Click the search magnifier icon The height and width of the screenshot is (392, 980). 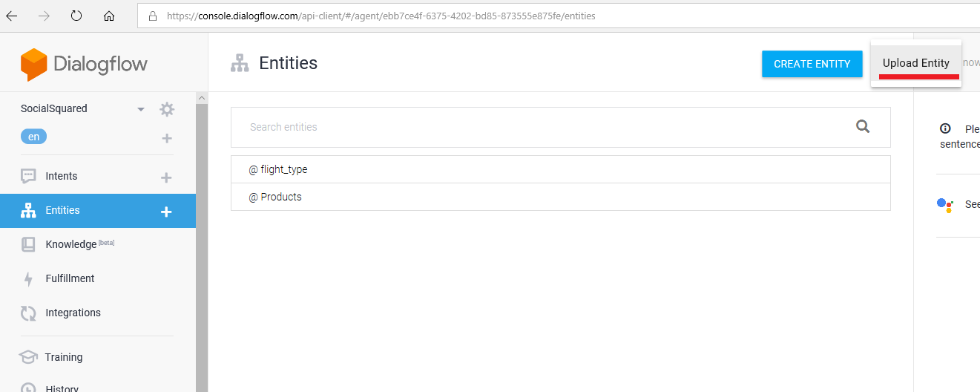pos(862,126)
